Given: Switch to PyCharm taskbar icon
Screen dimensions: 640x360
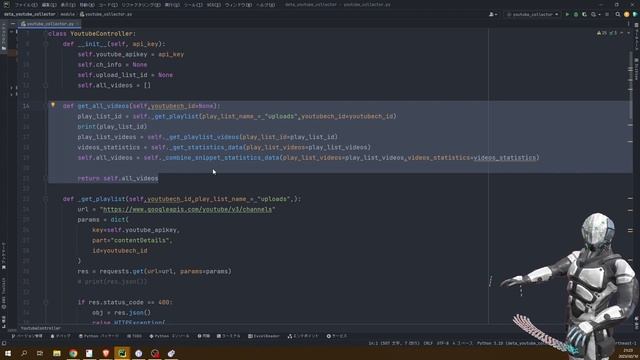Looking at the screenshot, I should (x=122, y=353).
